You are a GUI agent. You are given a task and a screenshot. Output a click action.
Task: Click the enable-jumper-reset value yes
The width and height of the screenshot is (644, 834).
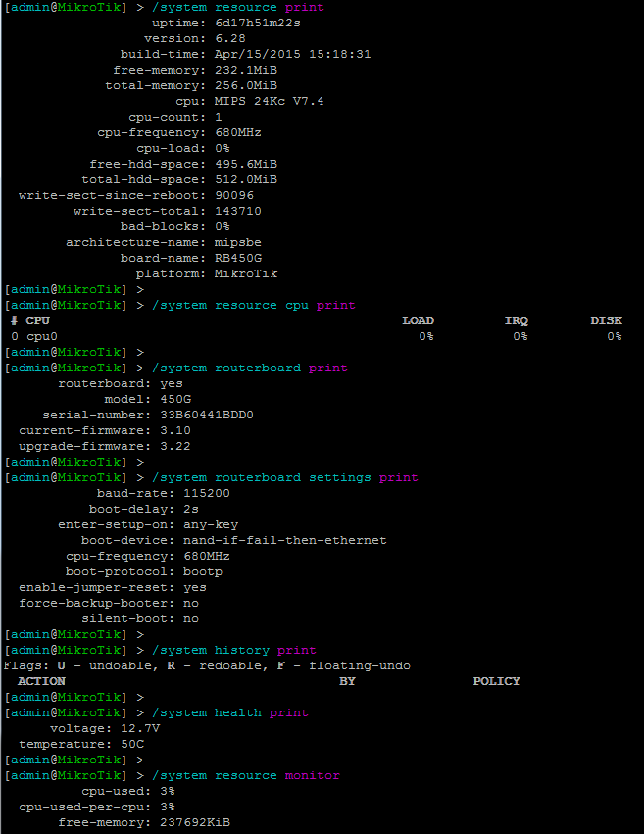[x=195, y=587]
